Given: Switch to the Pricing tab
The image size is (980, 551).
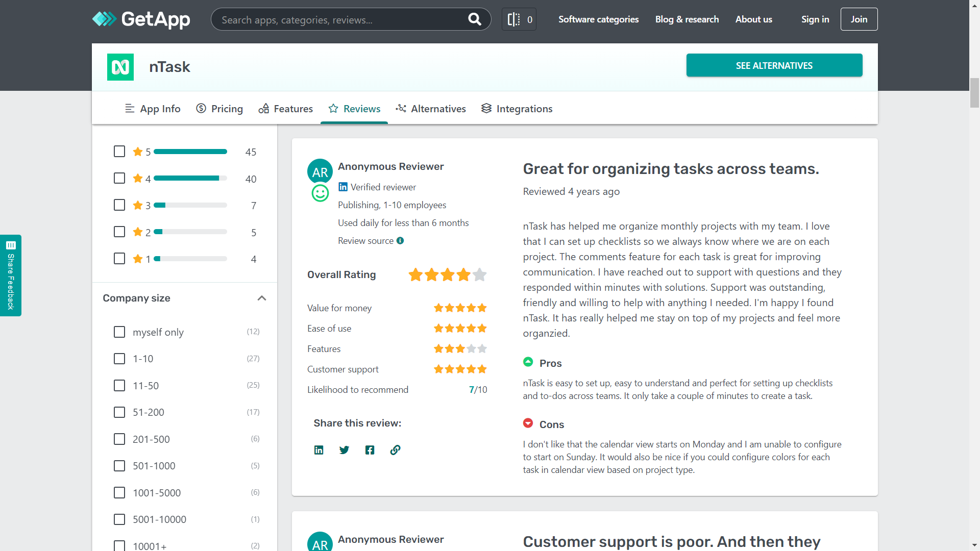Looking at the screenshot, I should pyautogui.click(x=219, y=109).
